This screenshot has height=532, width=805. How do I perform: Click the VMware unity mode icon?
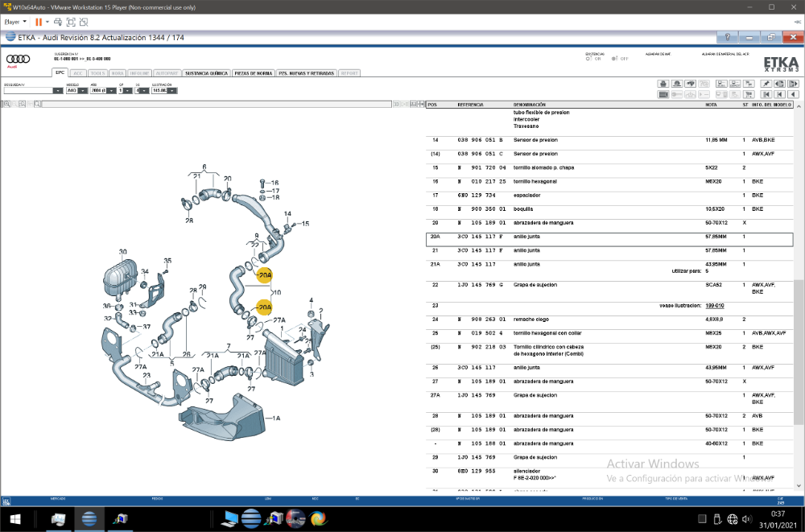[x=84, y=22]
